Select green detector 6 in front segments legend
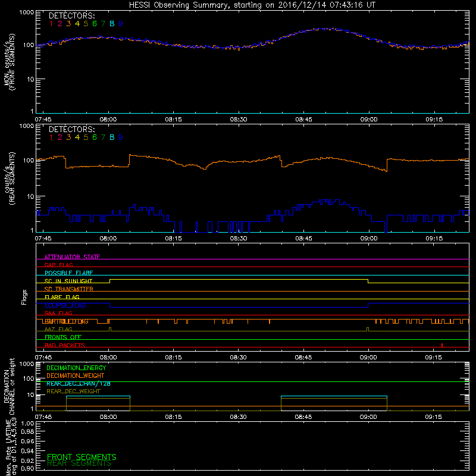The height and width of the screenshot is (476, 476). tap(95, 24)
